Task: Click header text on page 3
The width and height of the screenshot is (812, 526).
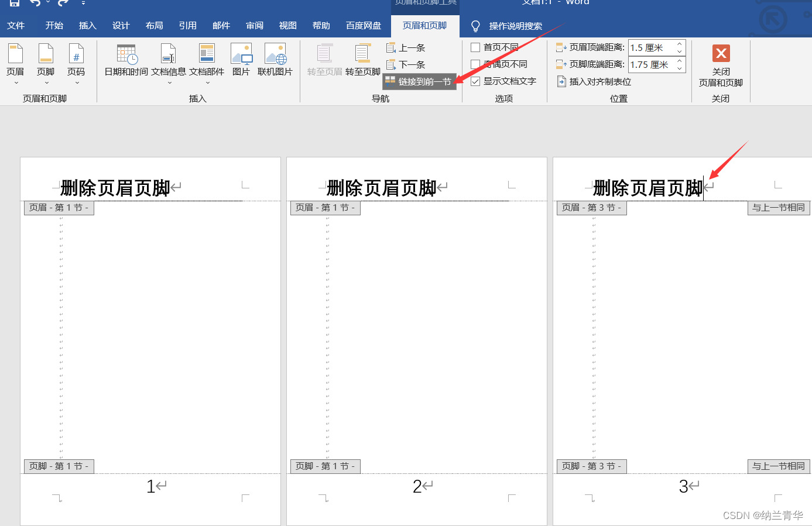Action: (x=648, y=188)
